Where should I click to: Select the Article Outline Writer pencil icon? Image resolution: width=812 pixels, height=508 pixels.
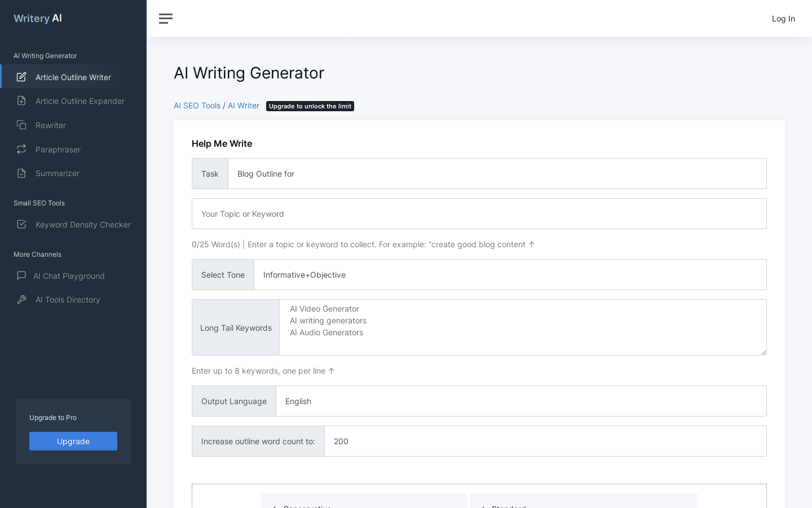21,77
